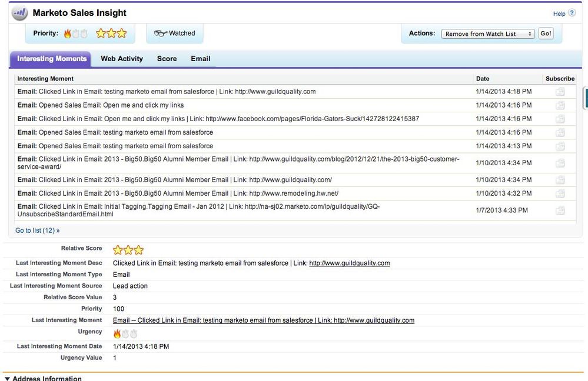Image resolution: width=588 pixels, height=381 pixels.
Task: Follow the 'Go to list (12) »' link
Action: pyautogui.click(x=38, y=230)
